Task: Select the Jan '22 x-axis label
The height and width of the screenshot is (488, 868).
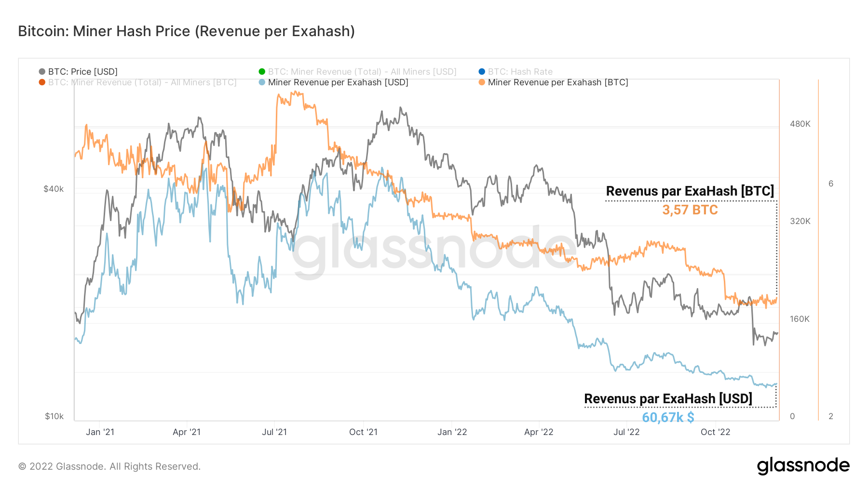Action: click(452, 432)
